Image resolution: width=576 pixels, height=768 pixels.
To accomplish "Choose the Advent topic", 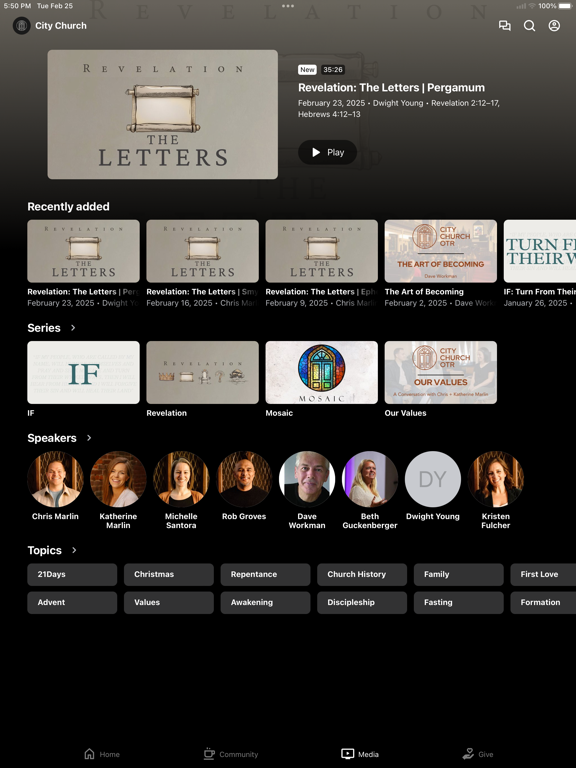I will tap(72, 602).
